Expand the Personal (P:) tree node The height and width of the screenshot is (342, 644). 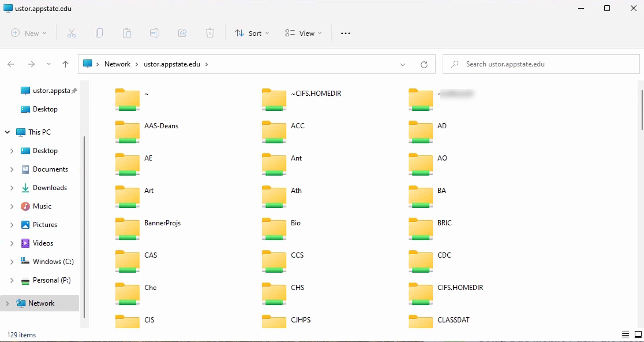(x=12, y=280)
